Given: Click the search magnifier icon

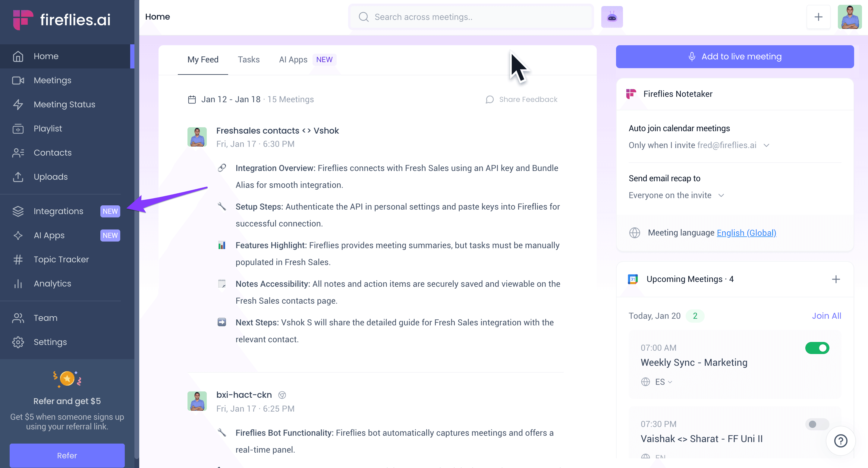Looking at the screenshot, I should coord(363,17).
